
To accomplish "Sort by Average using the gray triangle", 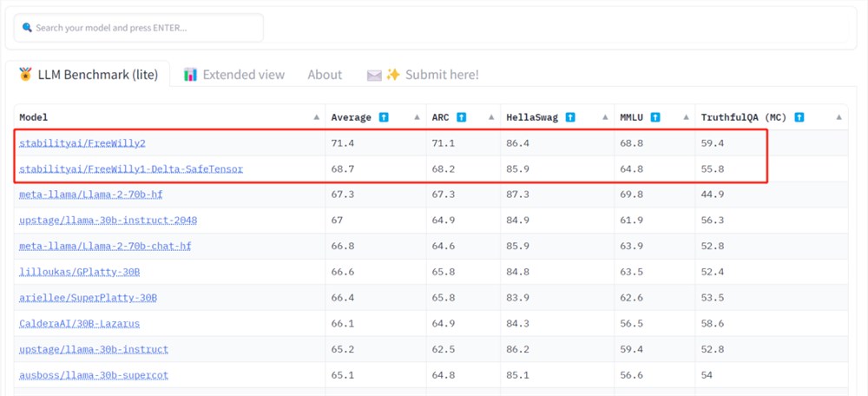I will pos(417,117).
